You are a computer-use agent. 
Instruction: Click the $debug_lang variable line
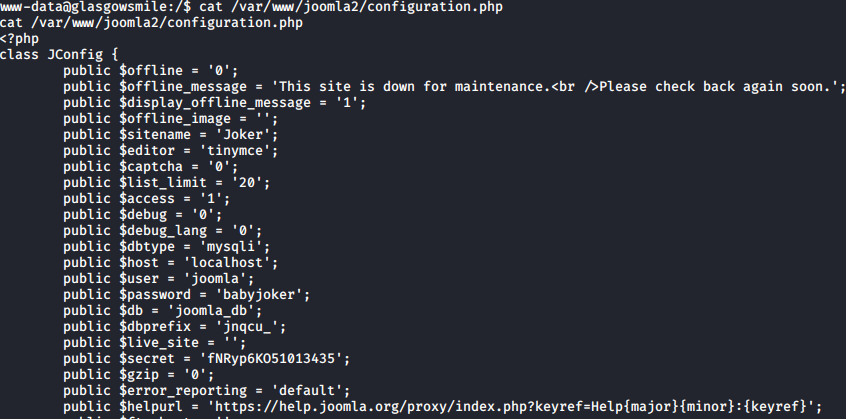point(162,231)
